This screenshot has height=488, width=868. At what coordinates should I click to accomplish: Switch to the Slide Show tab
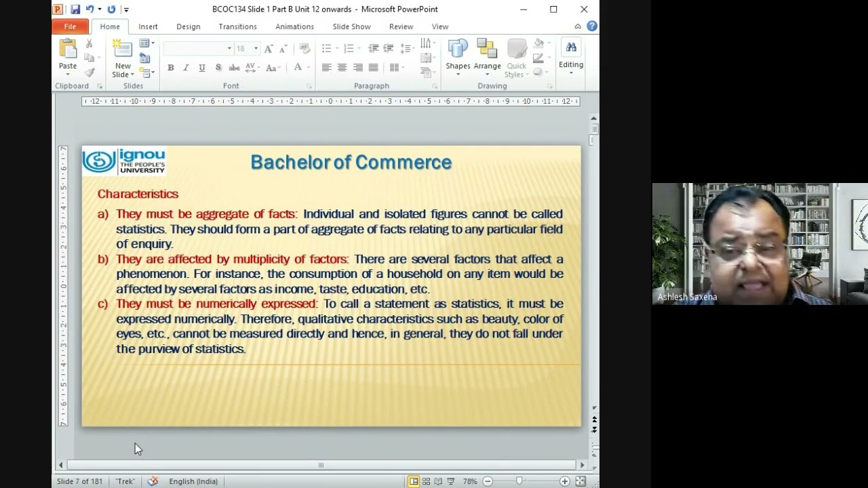pyautogui.click(x=351, y=26)
